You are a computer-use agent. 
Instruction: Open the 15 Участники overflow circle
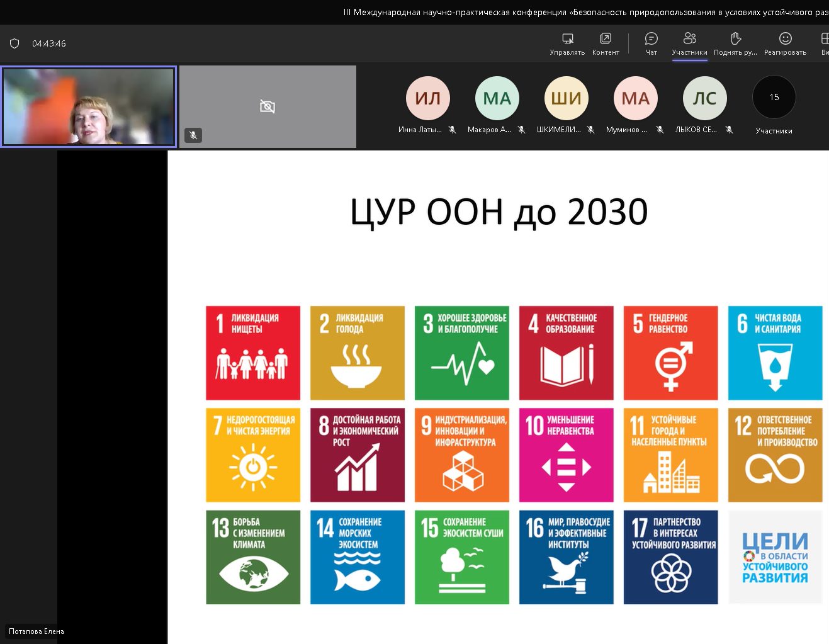(x=774, y=97)
